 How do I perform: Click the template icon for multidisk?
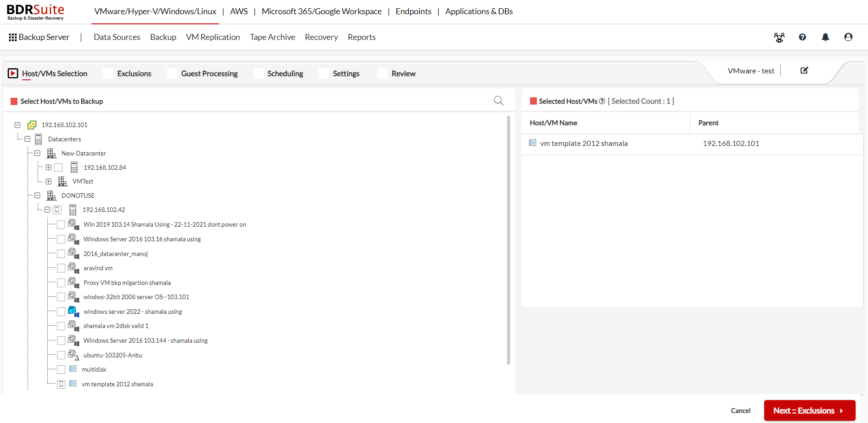73,369
